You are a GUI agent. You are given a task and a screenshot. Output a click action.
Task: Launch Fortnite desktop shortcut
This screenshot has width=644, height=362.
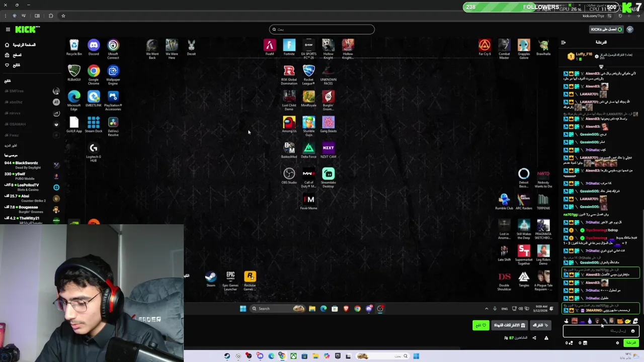click(289, 48)
